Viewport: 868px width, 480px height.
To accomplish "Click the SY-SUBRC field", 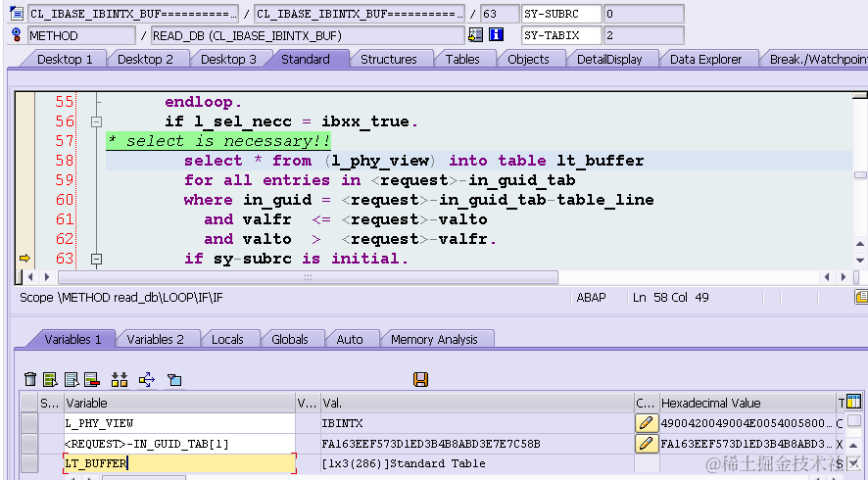I will point(560,14).
